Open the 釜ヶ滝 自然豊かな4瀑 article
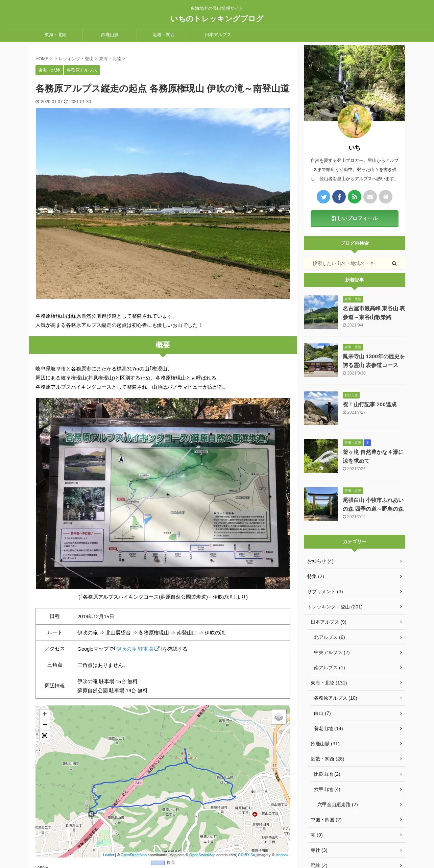This screenshot has height=868, width=434. pos(373,456)
